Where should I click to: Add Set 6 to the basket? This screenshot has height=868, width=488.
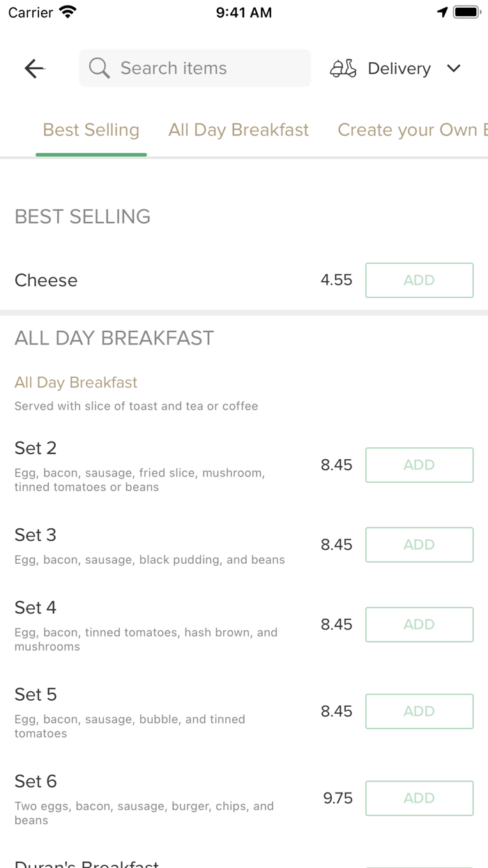[419, 798]
